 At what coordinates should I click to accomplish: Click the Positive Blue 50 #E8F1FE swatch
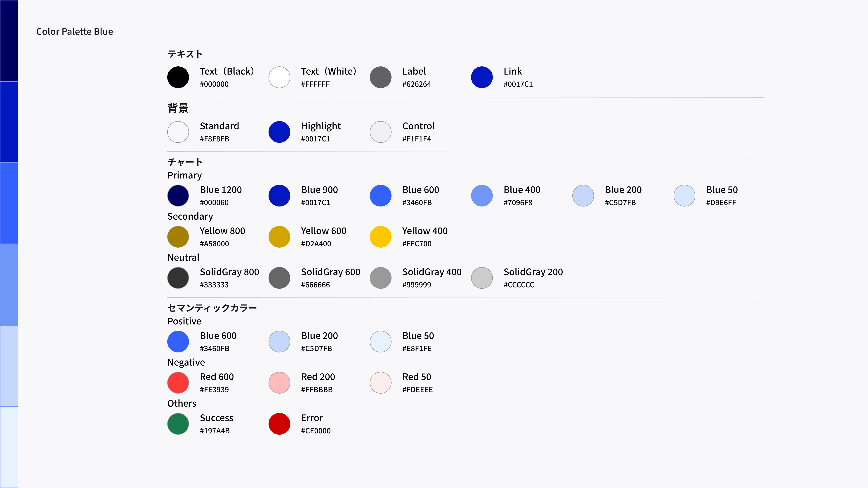point(380,342)
